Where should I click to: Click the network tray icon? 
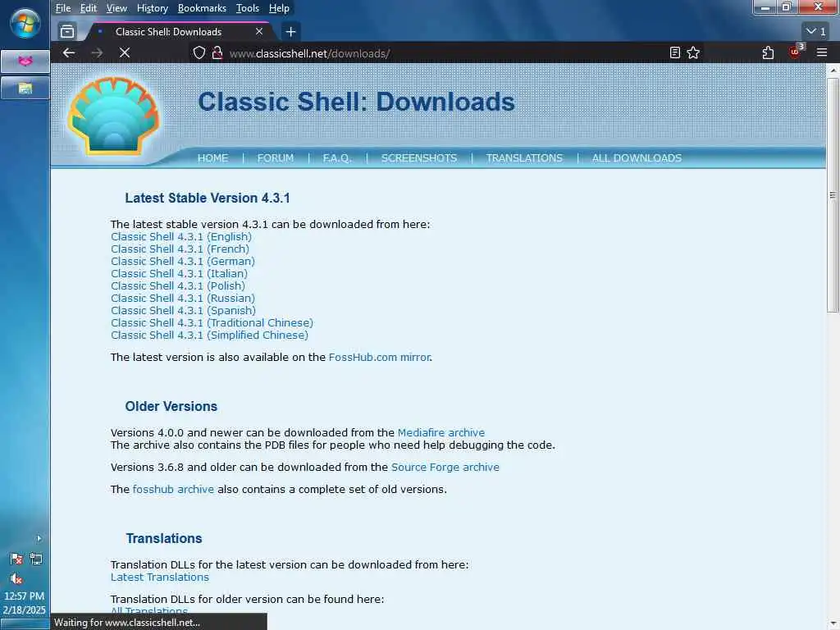[36, 559]
